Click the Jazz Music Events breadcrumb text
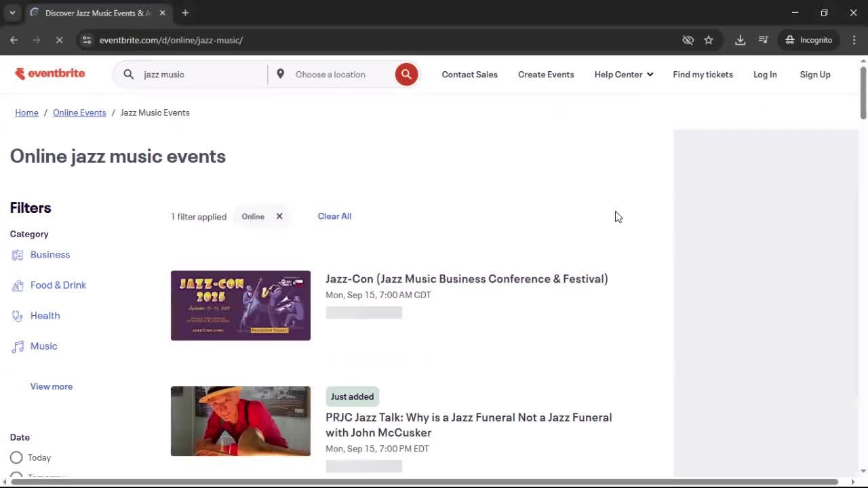The width and height of the screenshot is (868, 488). (155, 113)
